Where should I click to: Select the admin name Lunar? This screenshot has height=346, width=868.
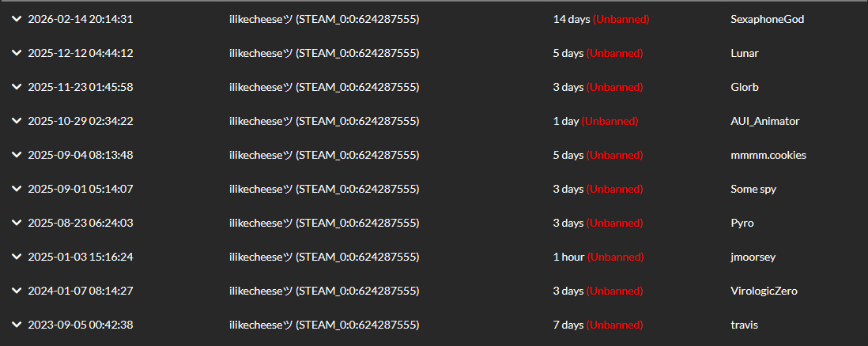[745, 53]
